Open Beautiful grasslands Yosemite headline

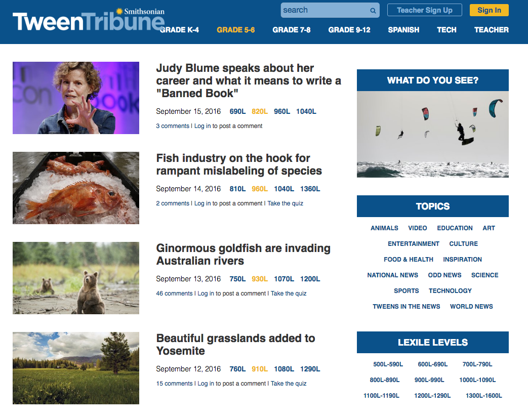(x=235, y=345)
